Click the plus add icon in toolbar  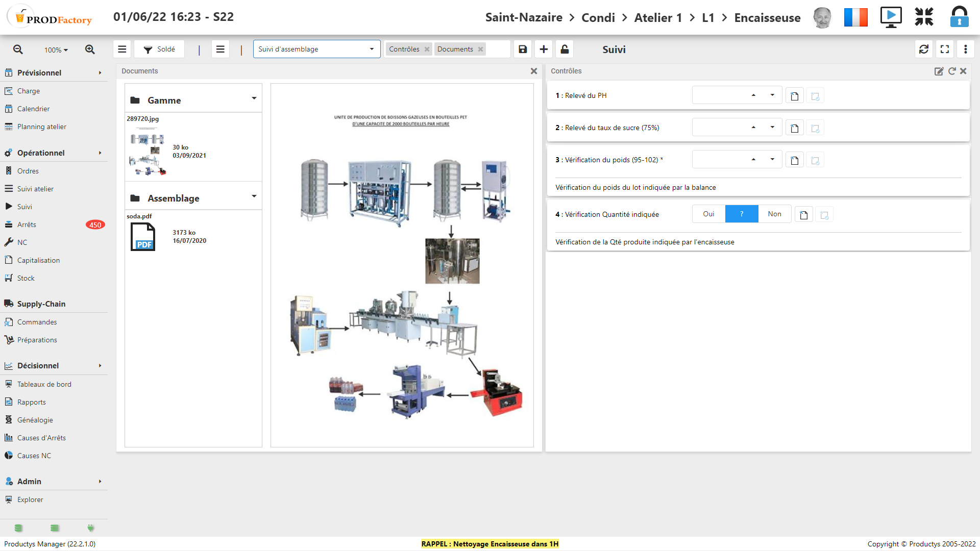point(544,49)
